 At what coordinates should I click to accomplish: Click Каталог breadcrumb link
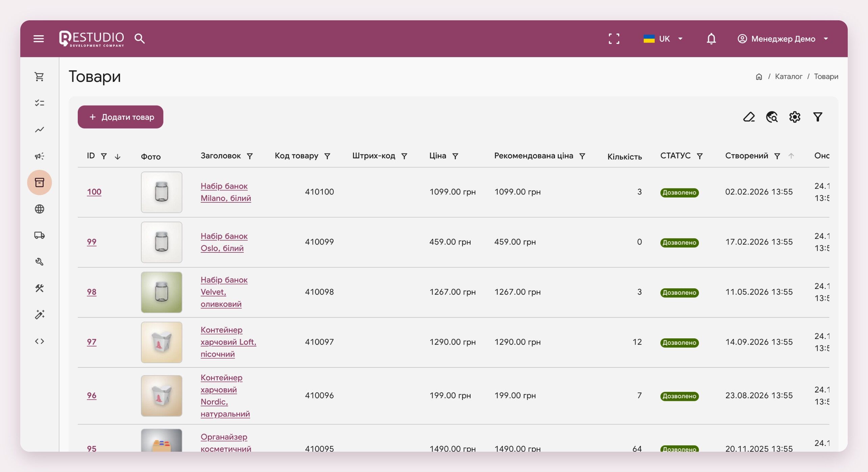(x=789, y=76)
